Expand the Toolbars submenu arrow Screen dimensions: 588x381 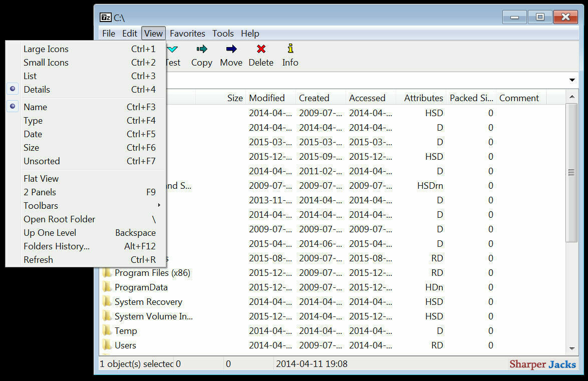click(x=159, y=205)
